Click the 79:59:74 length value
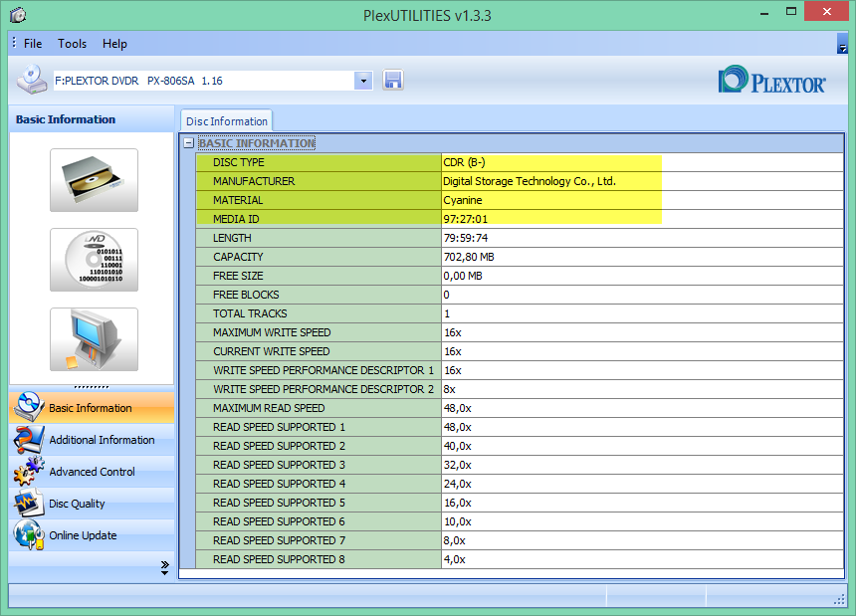Image resolution: width=856 pixels, height=616 pixels. tap(465, 238)
